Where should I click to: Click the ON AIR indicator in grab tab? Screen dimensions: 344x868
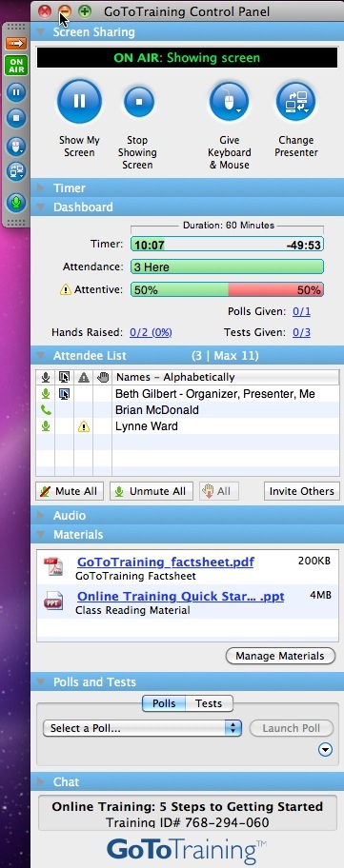tap(16, 66)
